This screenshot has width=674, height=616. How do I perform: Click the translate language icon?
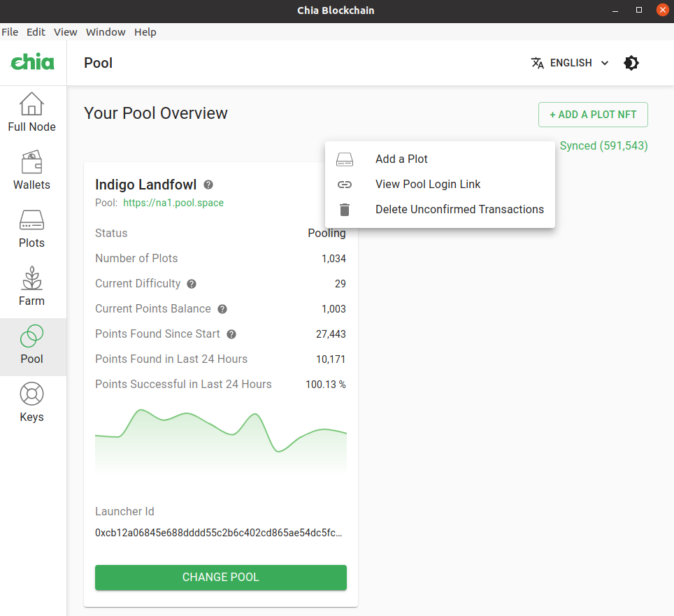pyautogui.click(x=537, y=63)
